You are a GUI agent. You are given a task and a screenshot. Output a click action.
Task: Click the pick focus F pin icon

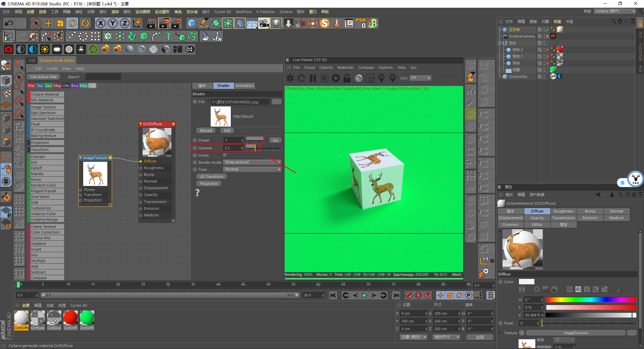381,78
